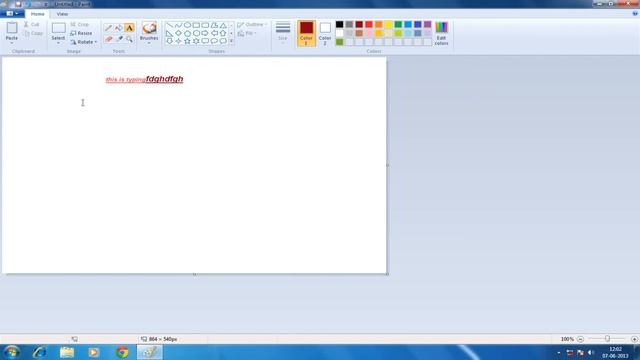Click the Brushes icon
The image size is (640, 360).
[x=149, y=28]
